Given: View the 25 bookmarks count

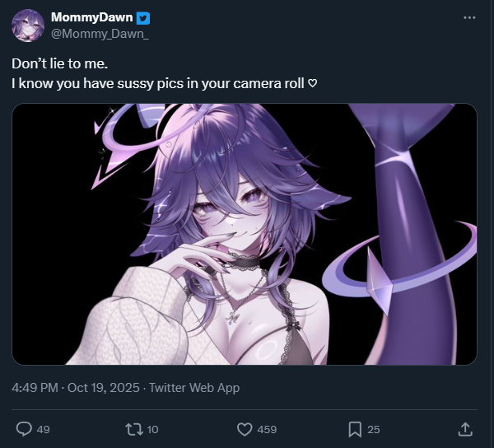Looking at the screenshot, I should coord(374,429).
